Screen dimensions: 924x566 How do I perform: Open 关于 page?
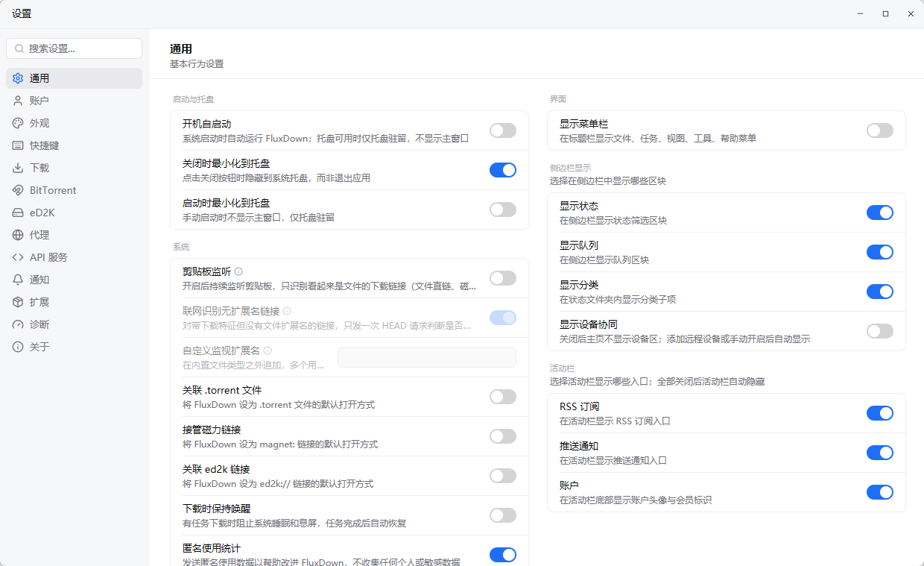74,347
